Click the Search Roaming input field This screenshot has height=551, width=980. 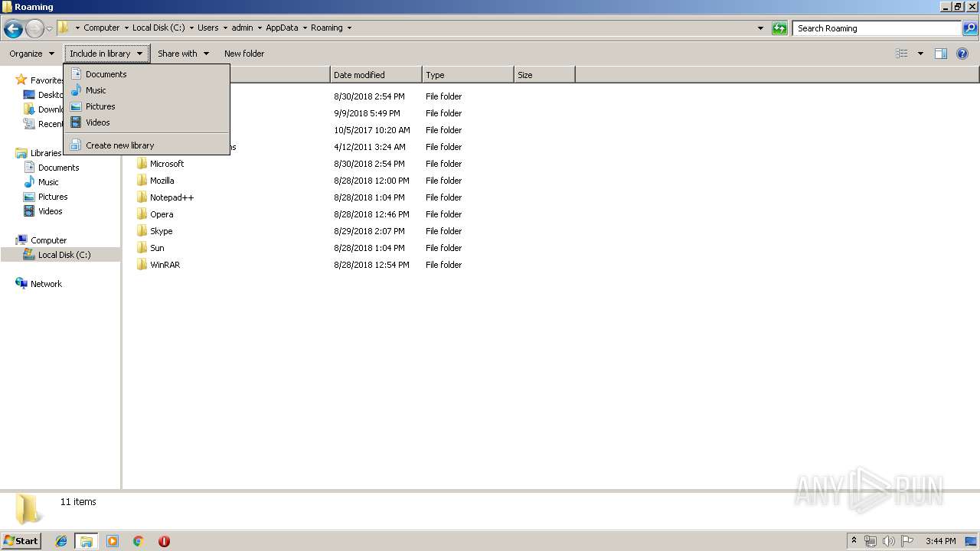[877, 28]
